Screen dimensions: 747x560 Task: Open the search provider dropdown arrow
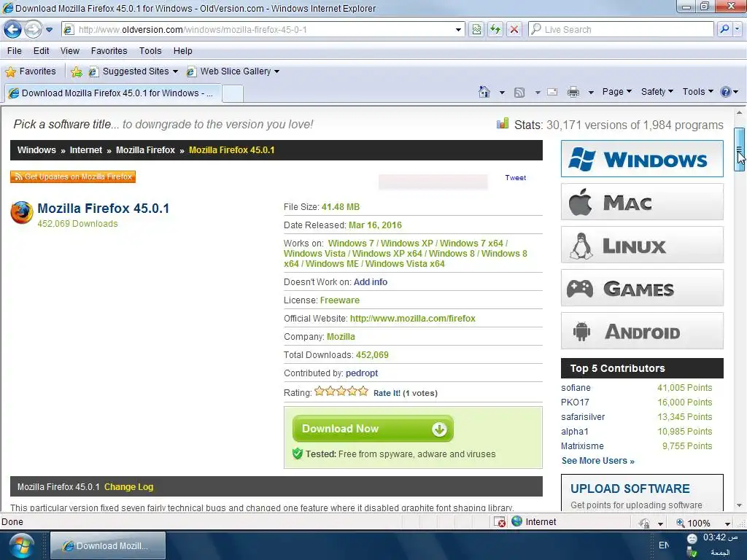coord(737,29)
